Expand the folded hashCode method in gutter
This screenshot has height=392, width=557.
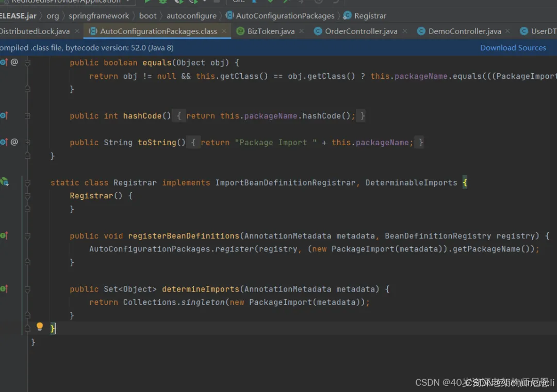pos(27,116)
